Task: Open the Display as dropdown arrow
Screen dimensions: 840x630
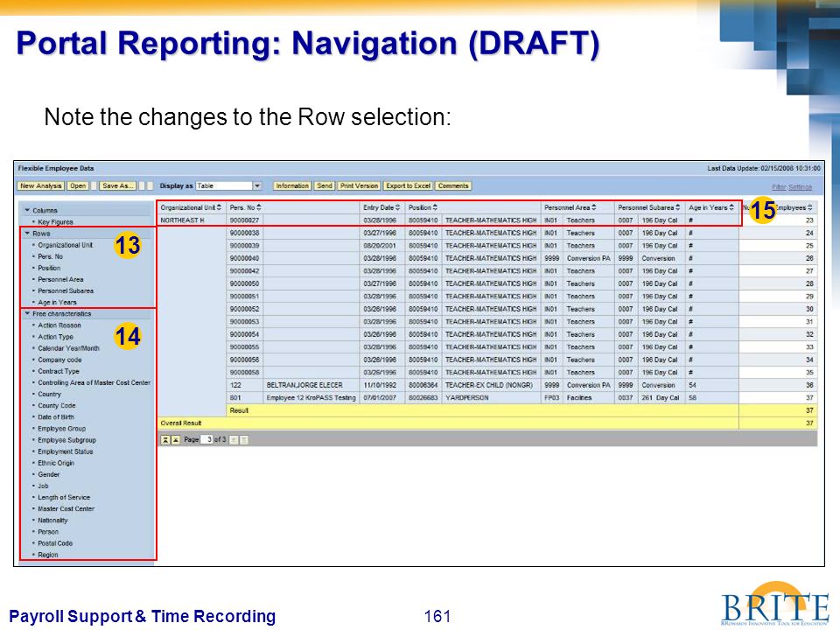Action: 257,185
